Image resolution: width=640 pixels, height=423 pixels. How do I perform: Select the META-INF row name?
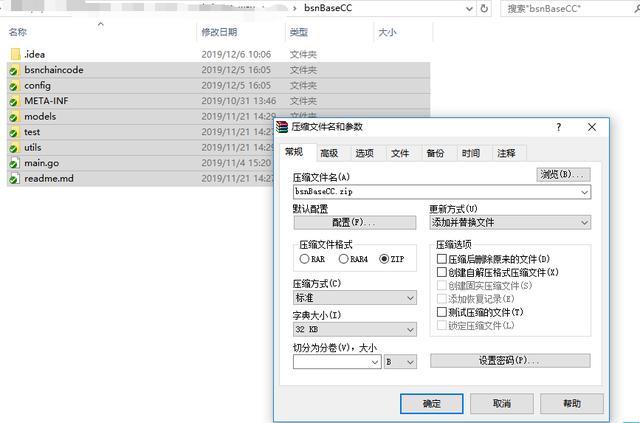pos(46,101)
